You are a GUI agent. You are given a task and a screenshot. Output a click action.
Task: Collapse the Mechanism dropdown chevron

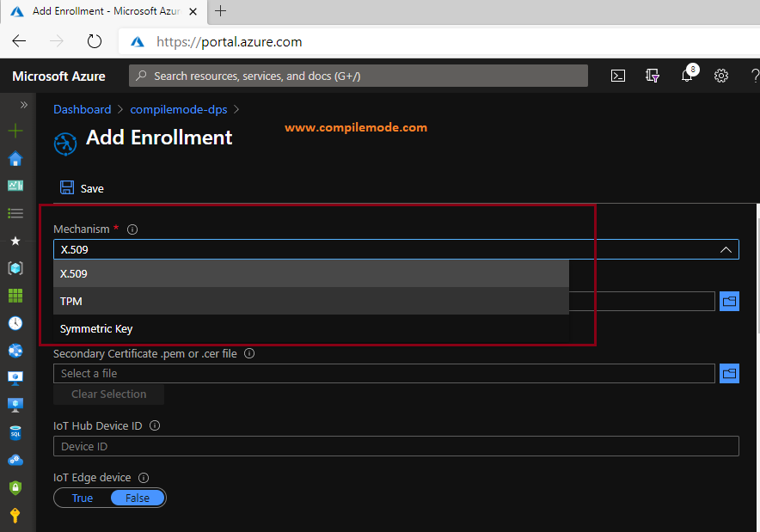pos(726,249)
